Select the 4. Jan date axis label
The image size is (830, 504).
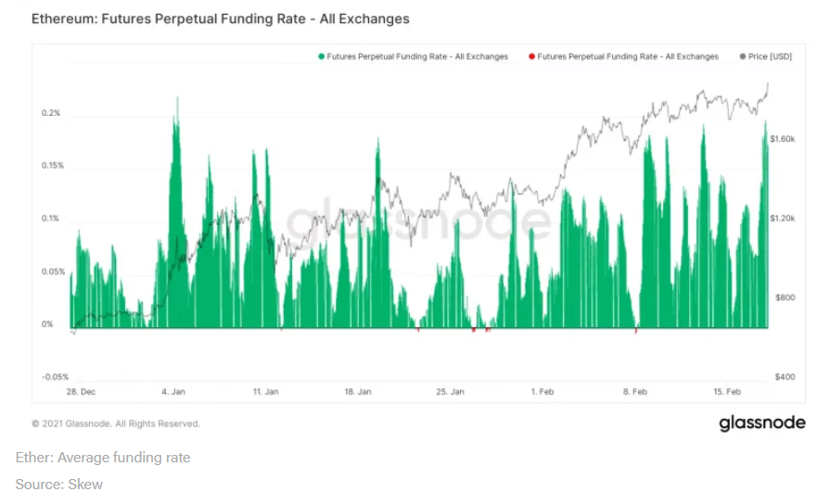pyautogui.click(x=173, y=391)
